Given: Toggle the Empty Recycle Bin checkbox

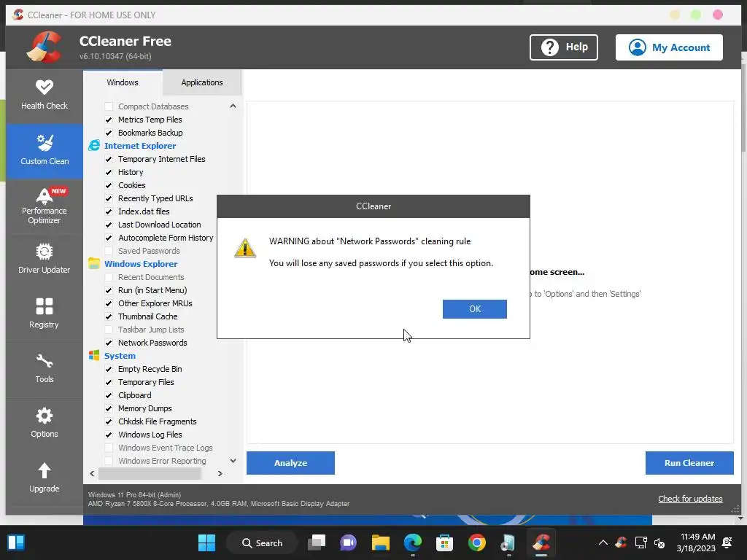Looking at the screenshot, I should pyautogui.click(x=109, y=369).
